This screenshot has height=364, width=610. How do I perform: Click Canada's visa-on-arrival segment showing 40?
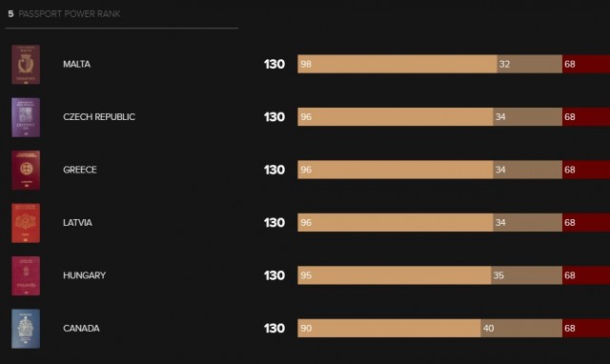pyautogui.click(x=521, y=329)
